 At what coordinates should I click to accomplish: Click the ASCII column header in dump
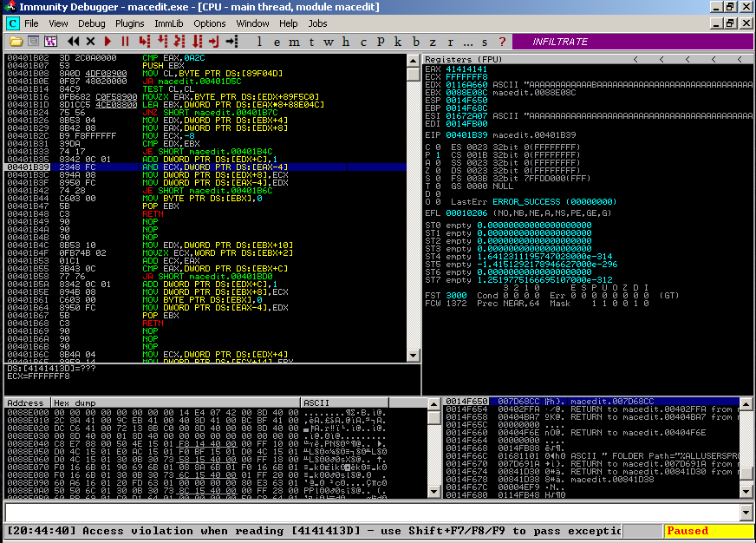click(x=344, y=402)
